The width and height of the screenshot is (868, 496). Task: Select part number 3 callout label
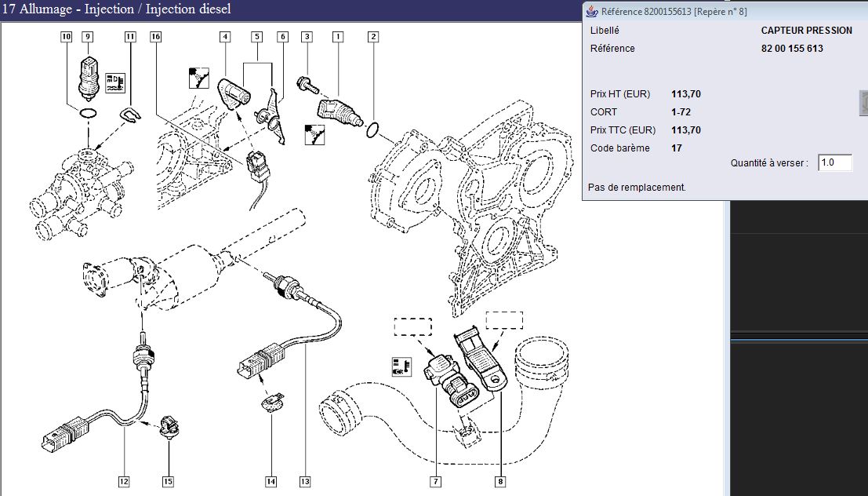307,37
